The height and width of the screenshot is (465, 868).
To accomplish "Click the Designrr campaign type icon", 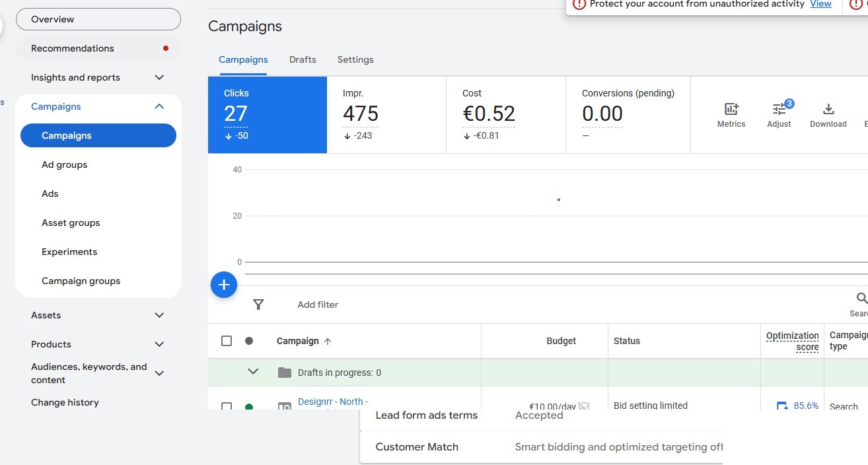I will [284, 406].
